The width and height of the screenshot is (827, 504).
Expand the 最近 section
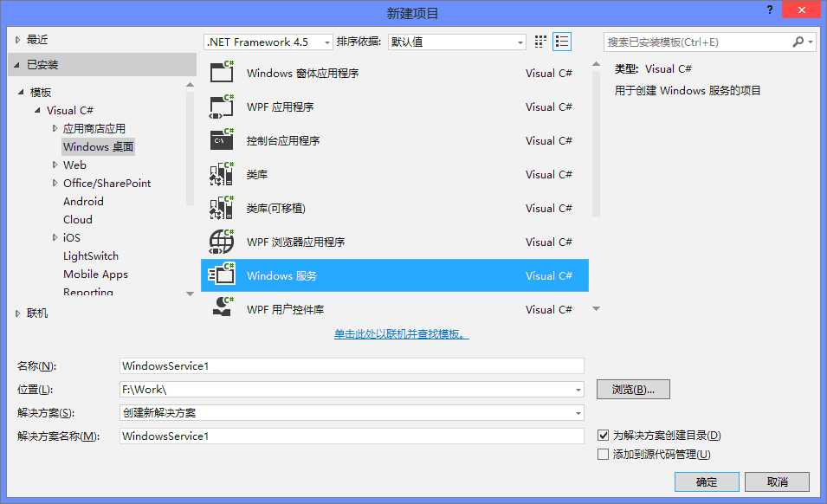(17, 40)
